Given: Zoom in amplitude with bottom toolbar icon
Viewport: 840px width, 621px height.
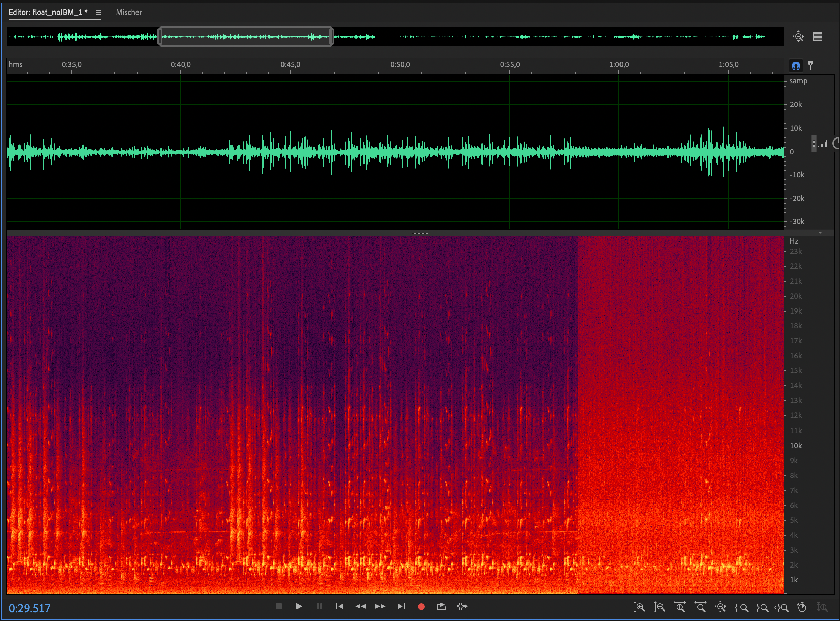Looking at the screenshot, I should click(639, 607).
